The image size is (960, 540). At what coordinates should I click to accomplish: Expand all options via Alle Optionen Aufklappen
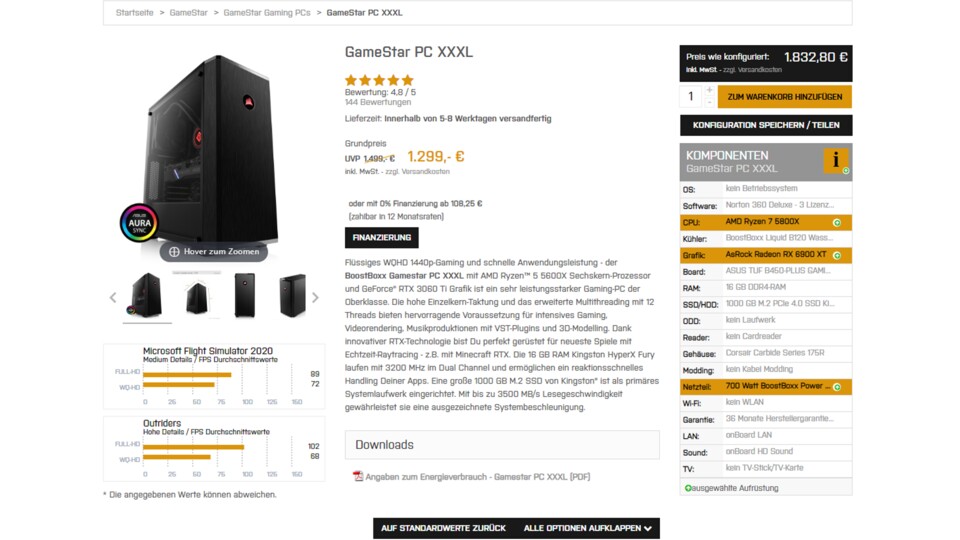coord(588,528)
